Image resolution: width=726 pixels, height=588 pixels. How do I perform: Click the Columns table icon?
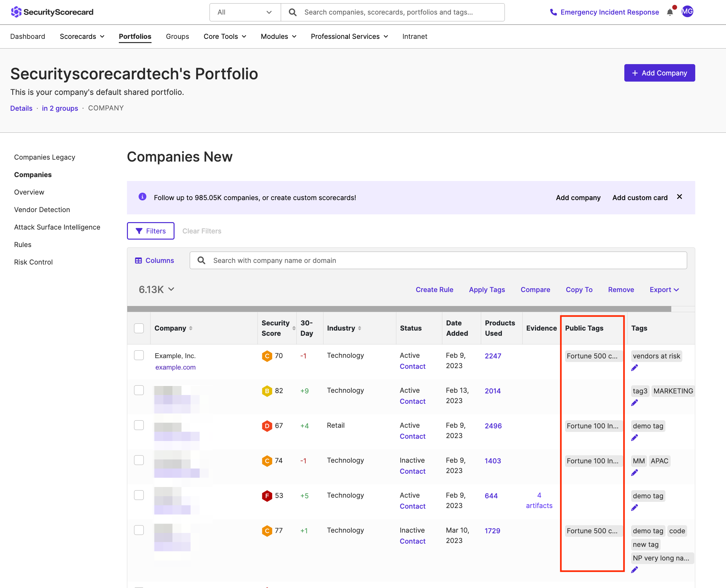point(138,260)
